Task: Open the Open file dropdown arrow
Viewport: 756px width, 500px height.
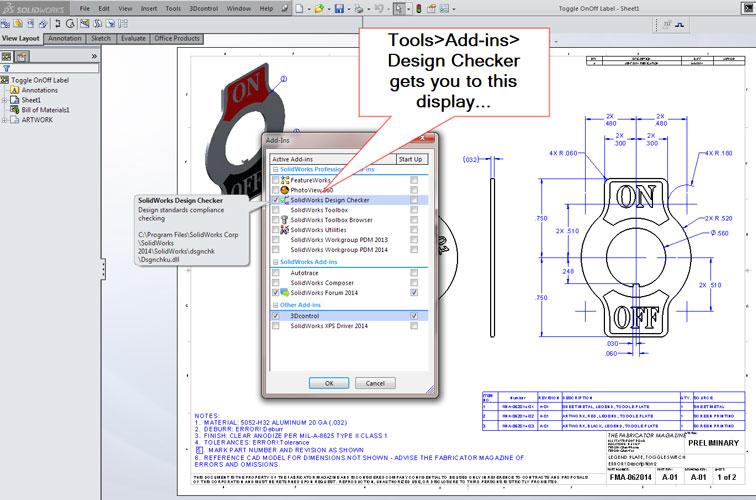Action: 327,9
